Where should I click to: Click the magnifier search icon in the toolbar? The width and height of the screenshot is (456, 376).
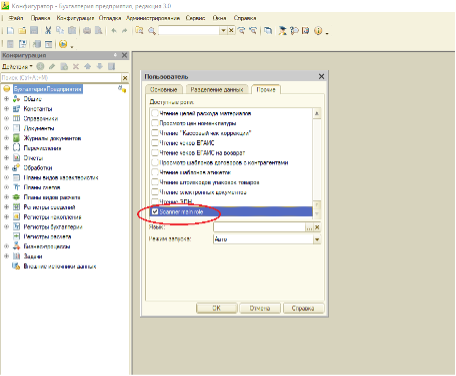[152, 31]
